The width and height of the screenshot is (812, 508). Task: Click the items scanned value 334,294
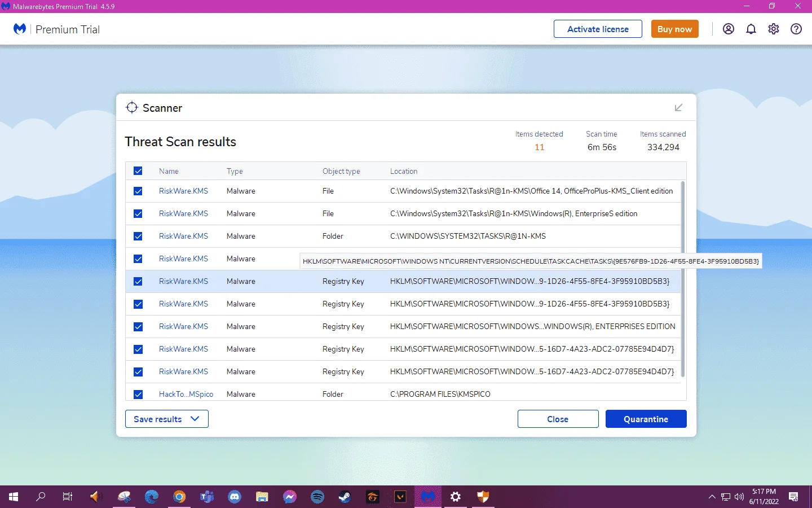[x=663, y=147]
